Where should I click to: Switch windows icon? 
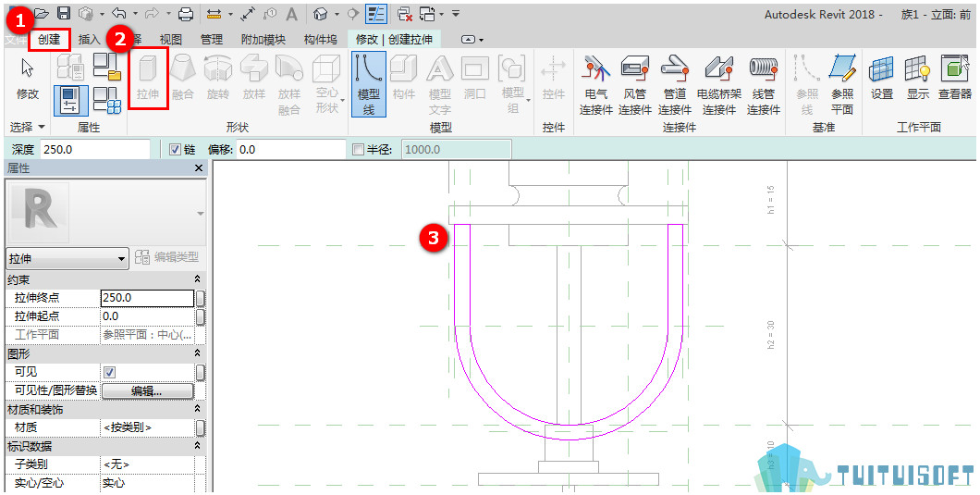[427, 13]
